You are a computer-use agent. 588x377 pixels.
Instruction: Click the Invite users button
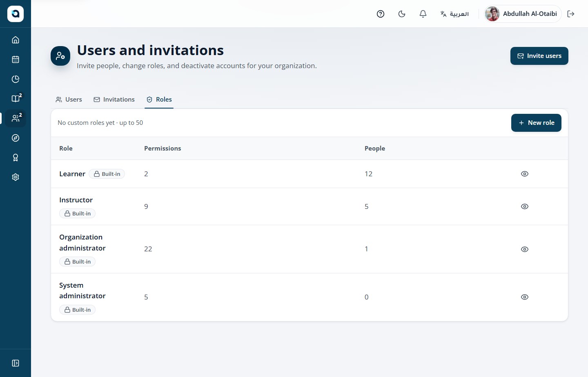tap(539, 56)
